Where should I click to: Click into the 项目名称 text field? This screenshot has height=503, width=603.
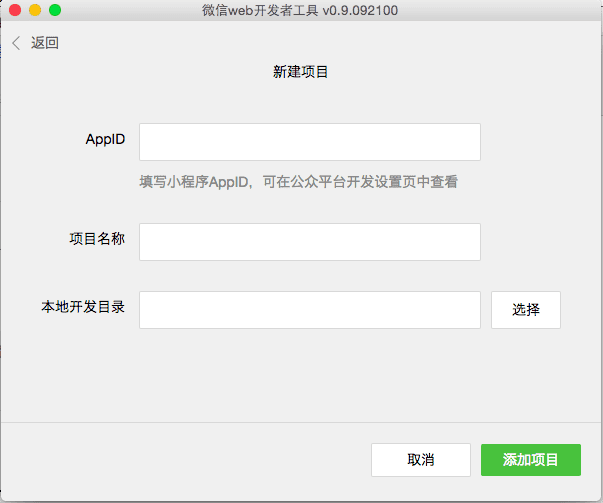[x=310, y=242]
